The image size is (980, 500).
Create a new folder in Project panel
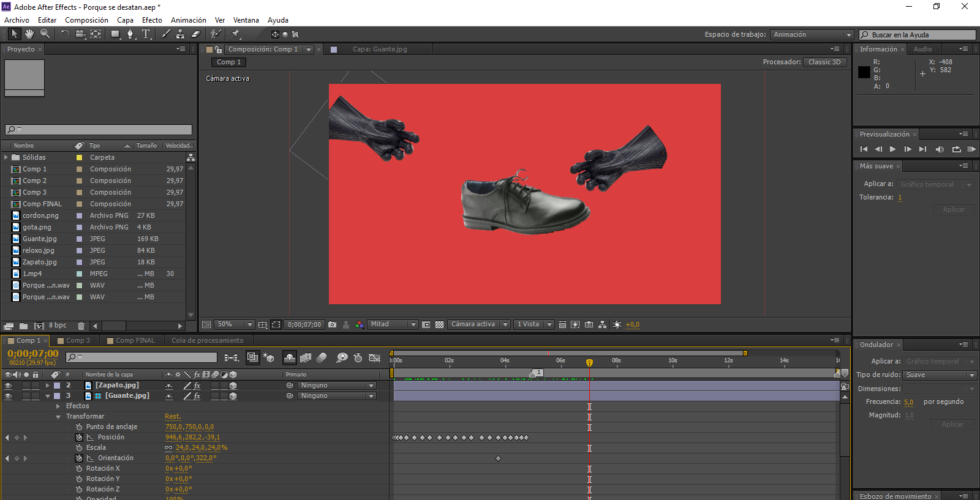(x=23, y=326)
